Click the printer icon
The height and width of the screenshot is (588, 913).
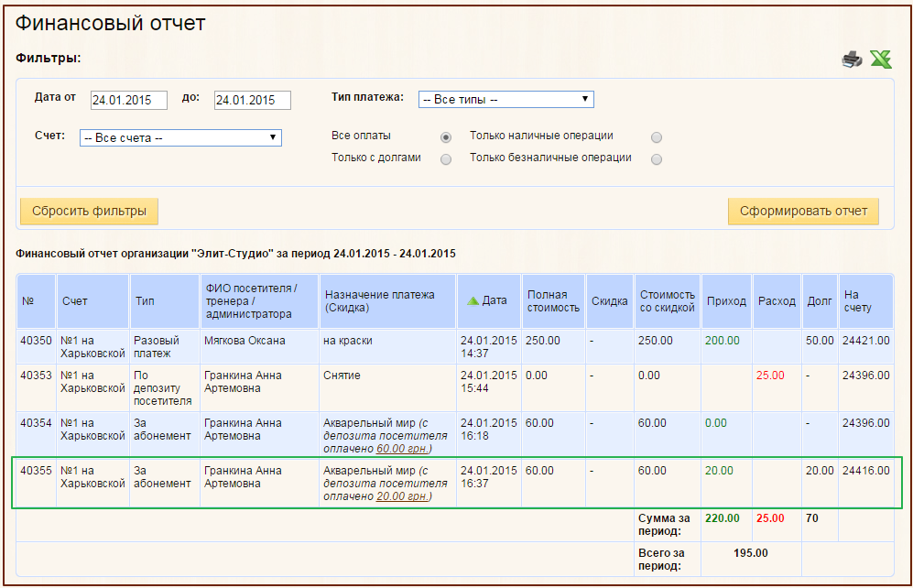point(852,60)
